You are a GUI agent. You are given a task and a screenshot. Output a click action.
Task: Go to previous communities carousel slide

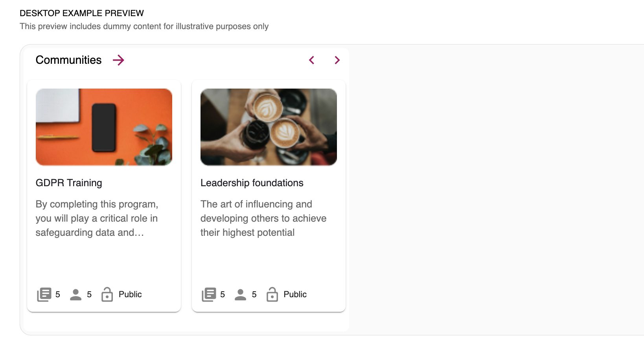312,60
